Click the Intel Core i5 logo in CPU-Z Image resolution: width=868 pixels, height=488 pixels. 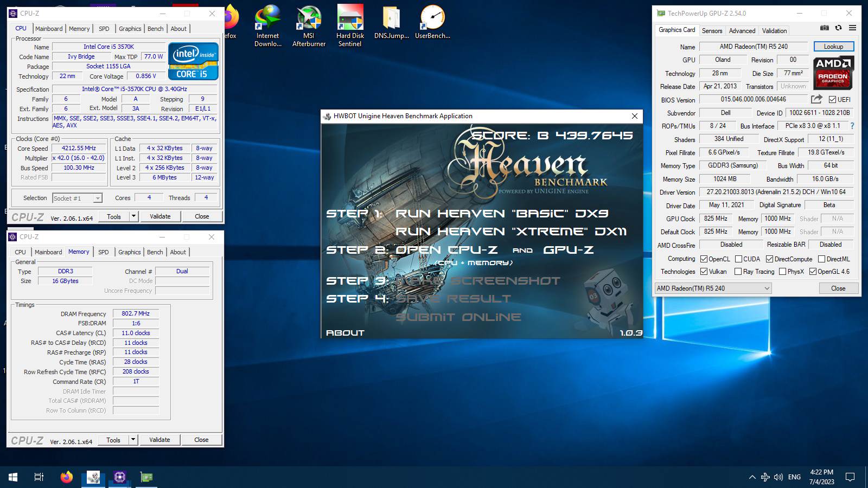tap(193, 62)
